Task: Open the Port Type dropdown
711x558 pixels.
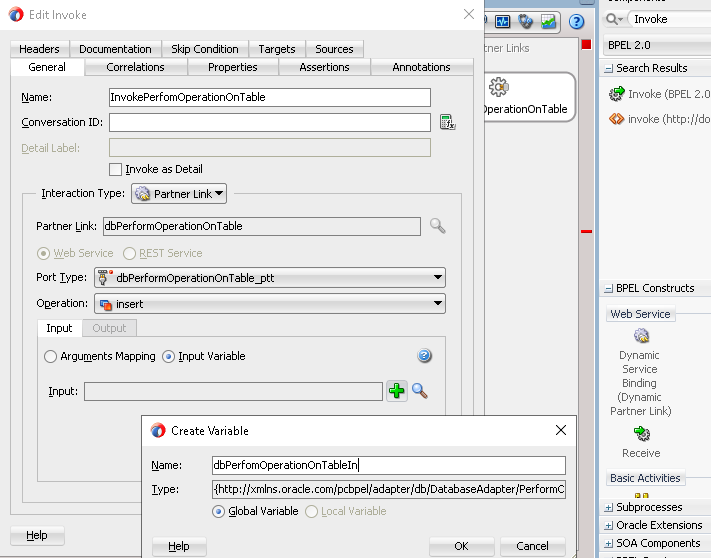Action: point(270,277)
